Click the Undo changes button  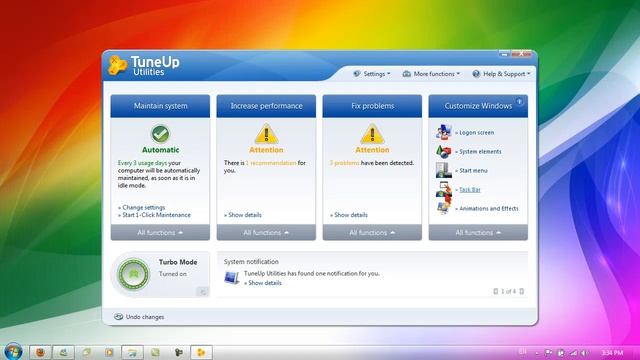click(139, 317)
